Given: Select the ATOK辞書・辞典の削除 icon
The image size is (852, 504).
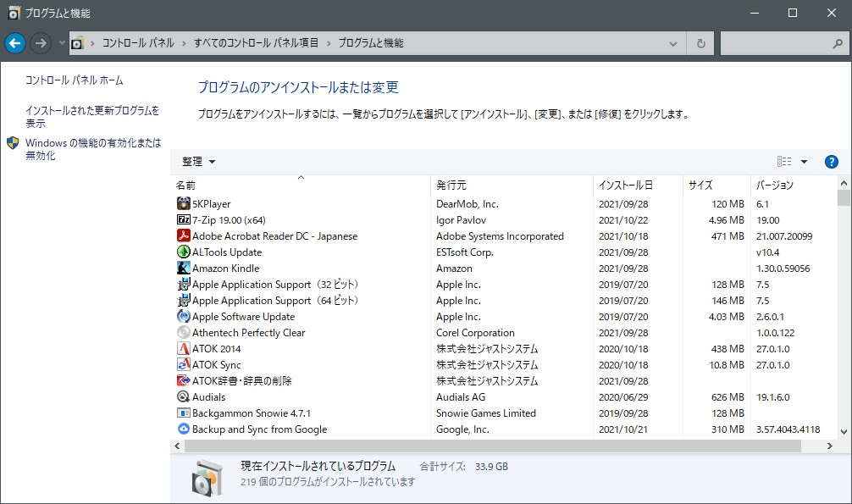Looking at the screenshot, I should click(184, 380).
